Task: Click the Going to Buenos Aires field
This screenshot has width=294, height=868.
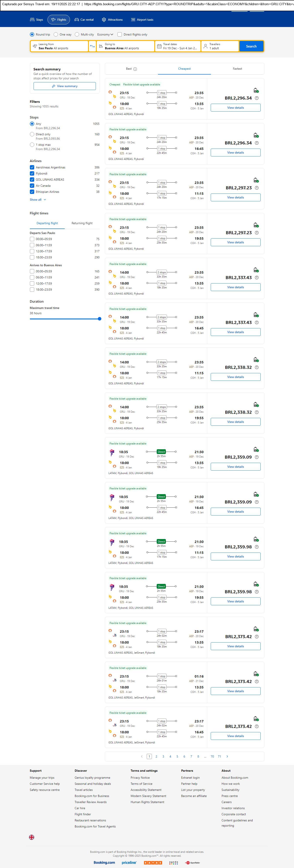Action: [x=125, y=46]
